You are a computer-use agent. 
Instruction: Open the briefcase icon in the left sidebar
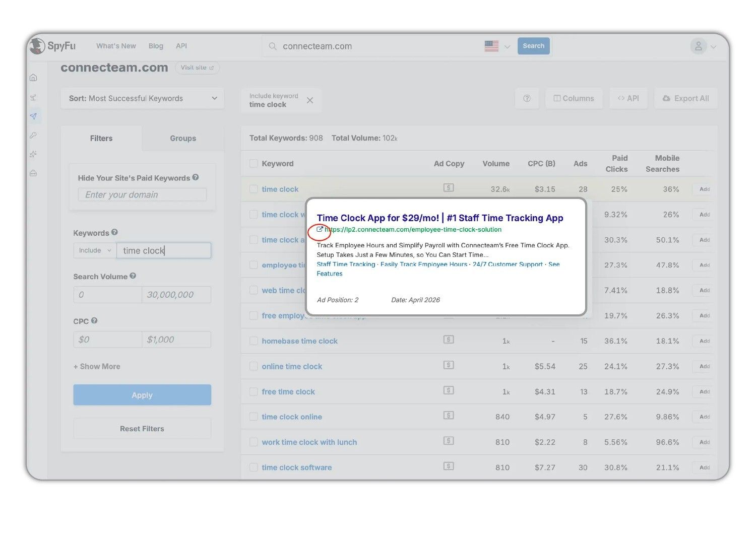click(x=33, y=173)
